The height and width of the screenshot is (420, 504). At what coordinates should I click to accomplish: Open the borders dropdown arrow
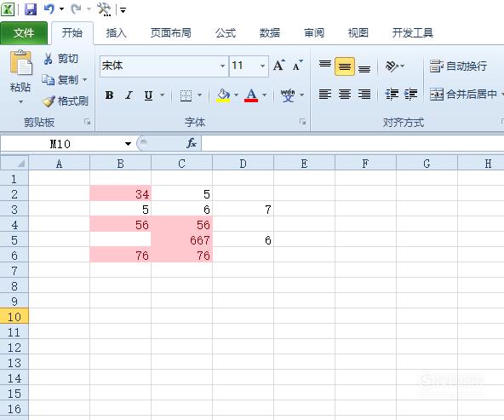(x=199, y=95)
